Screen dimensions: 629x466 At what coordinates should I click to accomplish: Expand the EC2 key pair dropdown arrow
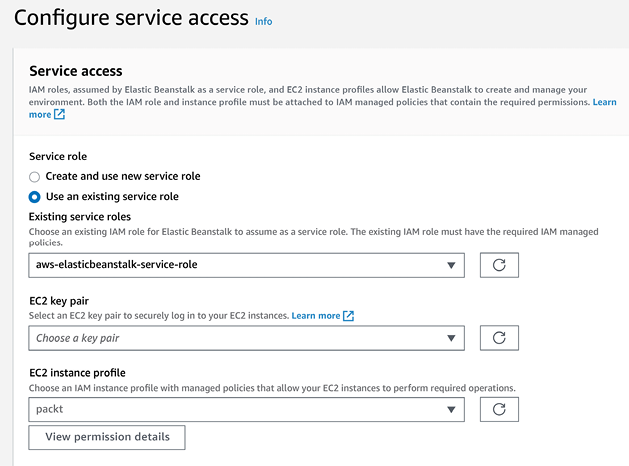[450, 338]
